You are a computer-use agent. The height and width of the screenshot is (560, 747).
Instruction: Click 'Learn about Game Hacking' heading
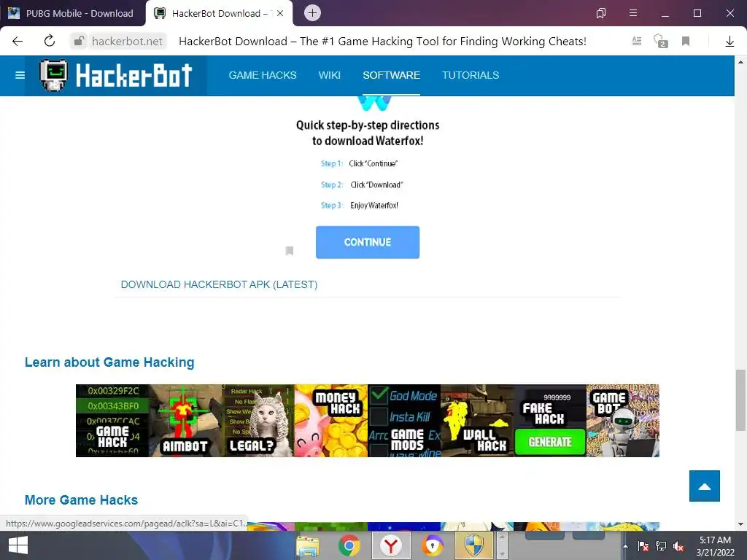(x=109, y=362)
